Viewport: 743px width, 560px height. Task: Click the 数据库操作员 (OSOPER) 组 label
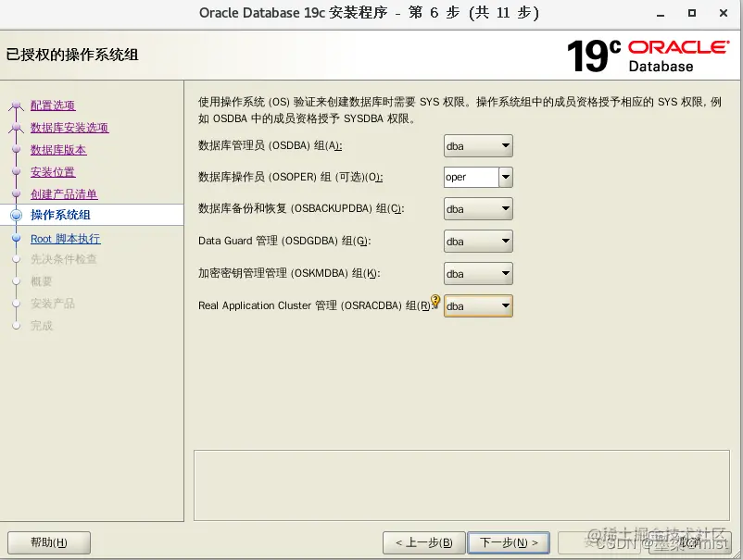(x=291, y=177)
